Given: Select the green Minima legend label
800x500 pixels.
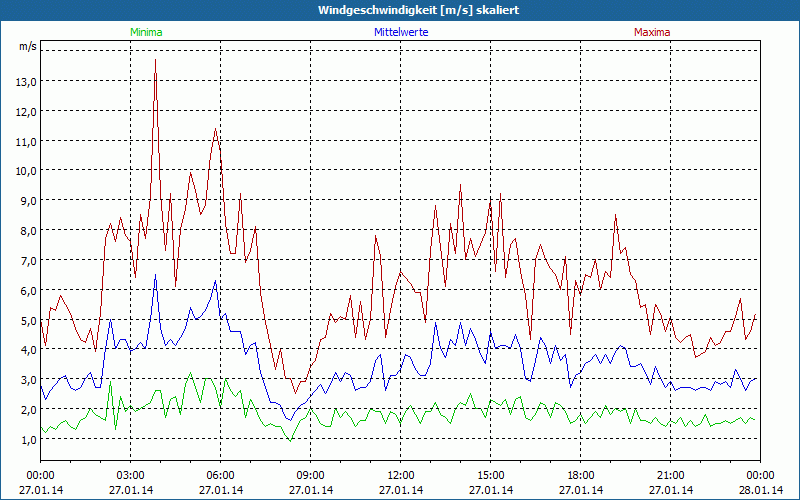Looking at the screenshot, I should coord(145,32).
